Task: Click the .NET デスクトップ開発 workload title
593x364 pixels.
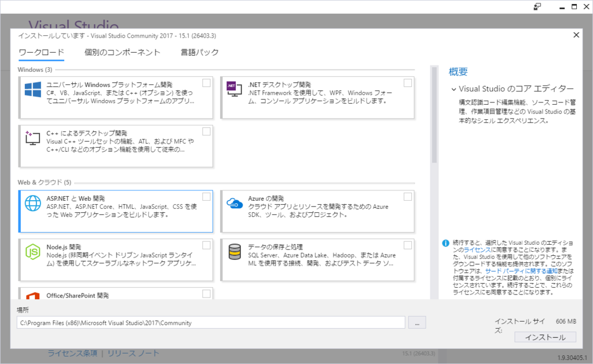Action: (x=280, y=84)
